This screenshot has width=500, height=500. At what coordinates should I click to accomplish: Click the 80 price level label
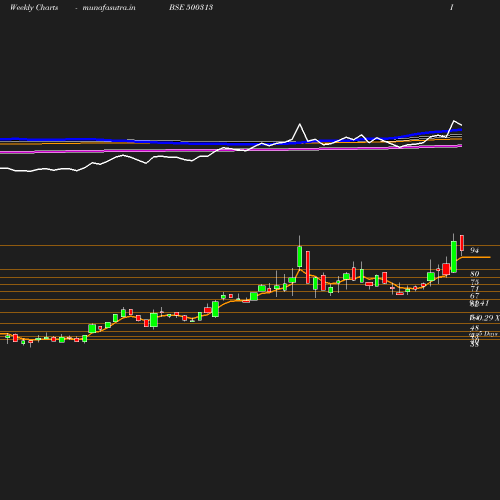(x=474, y=274)
